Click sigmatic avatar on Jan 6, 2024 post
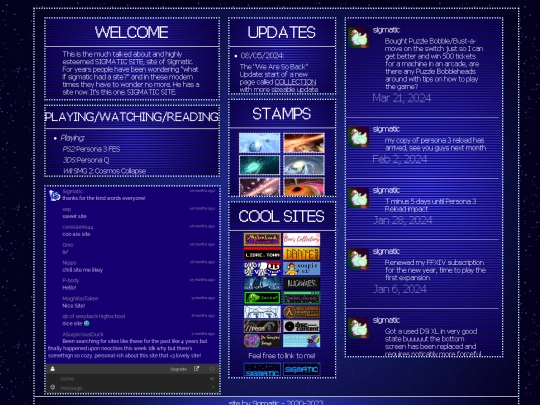 (358, 259)
